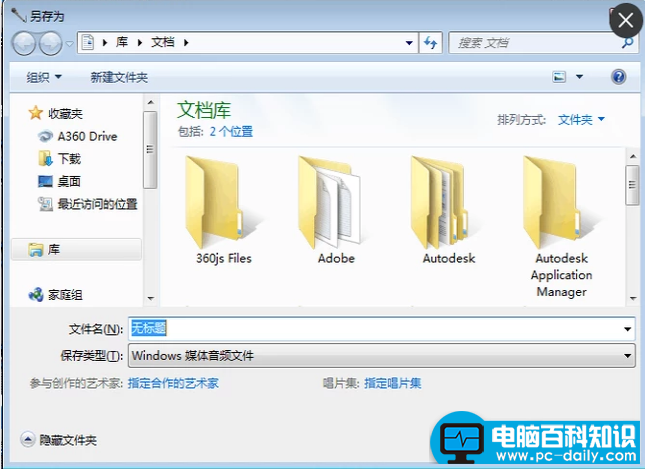The width and height of the screenshot is (645, 469).
Task: Click file list scroll down arrow
Action: 633,298
